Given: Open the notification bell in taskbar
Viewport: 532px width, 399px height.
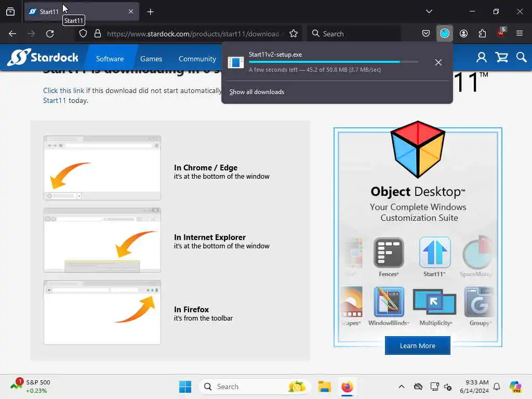Looking at the screenshot, I should (x=496, y=387).
